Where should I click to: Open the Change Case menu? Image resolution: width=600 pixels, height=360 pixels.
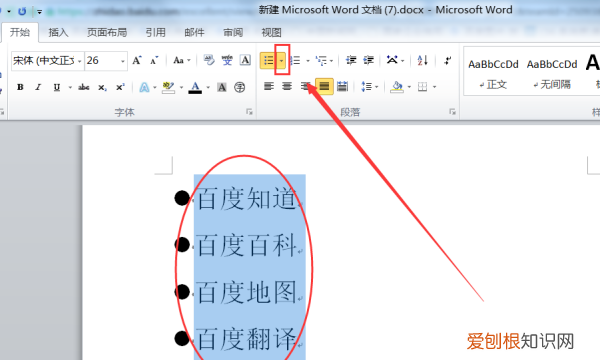(x=181, y=60)
